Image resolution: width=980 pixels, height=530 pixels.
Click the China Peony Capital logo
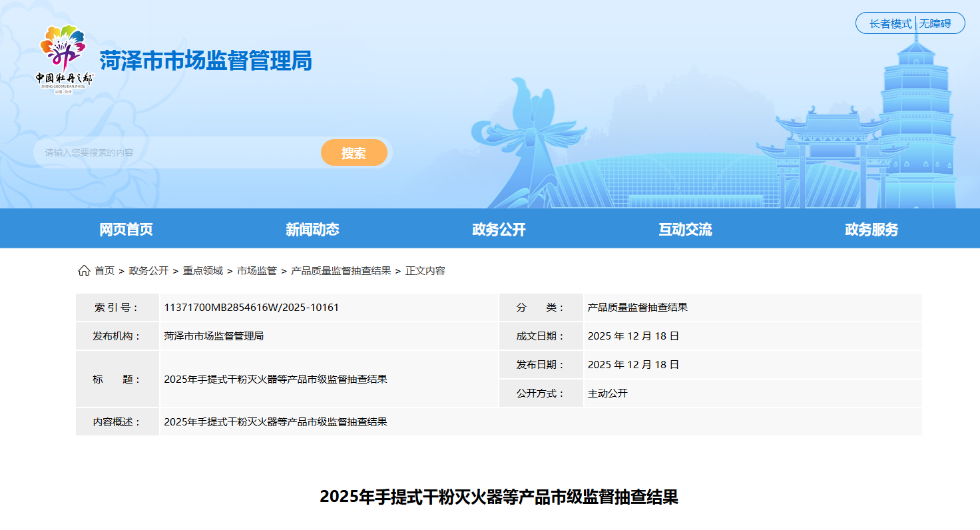click(x=65, y=59)
